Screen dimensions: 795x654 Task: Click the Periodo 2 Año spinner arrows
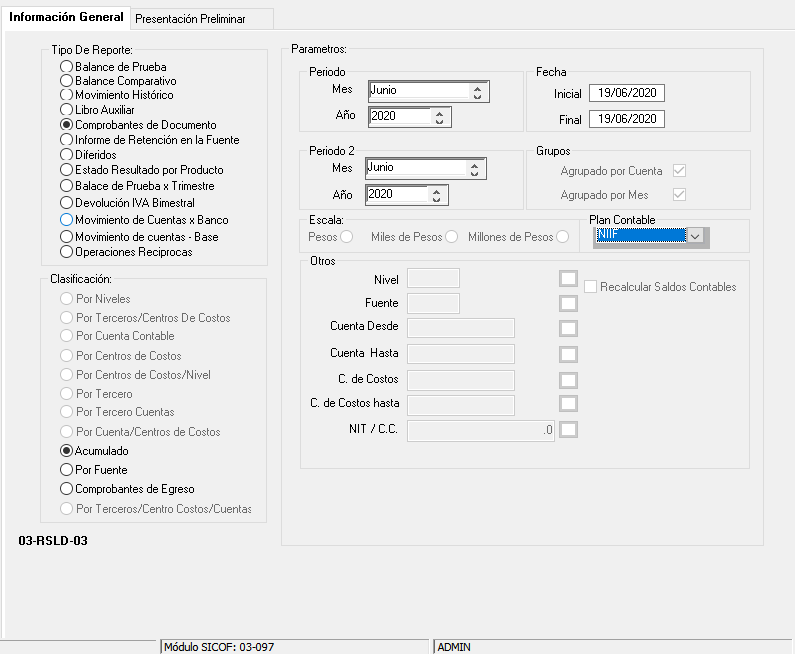click(439, 195)
